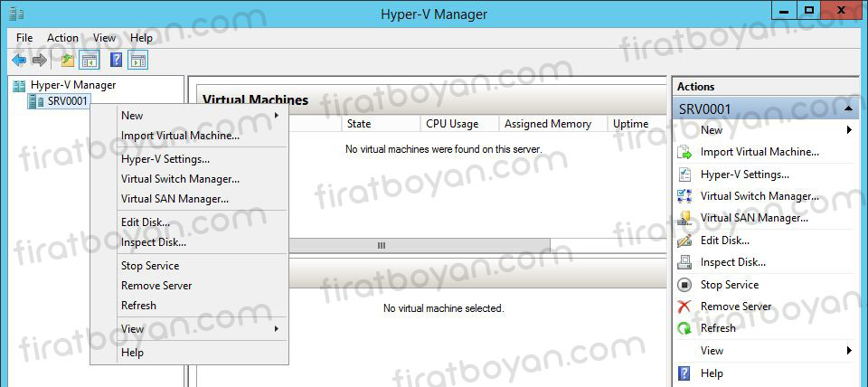The width and height of the screenshot is (868, 387).
Task: Maximize the Hyper-V Manager window
Action: 809,10
